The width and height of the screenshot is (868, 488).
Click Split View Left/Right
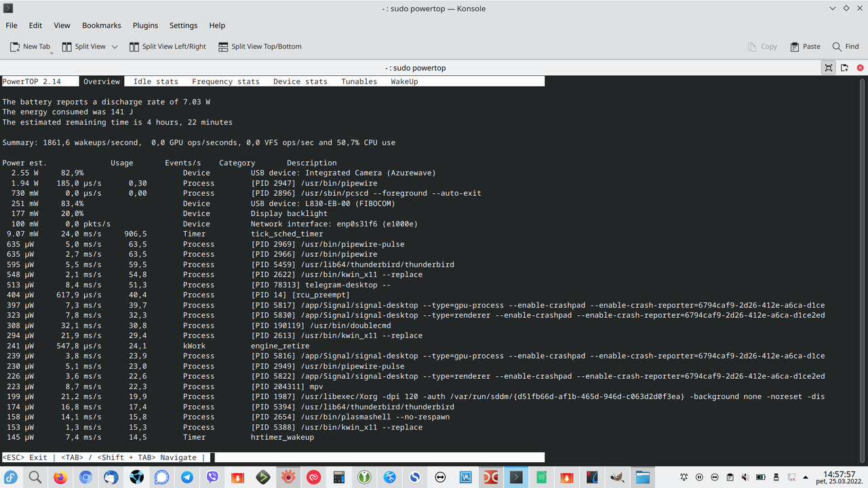click(167, 47)
